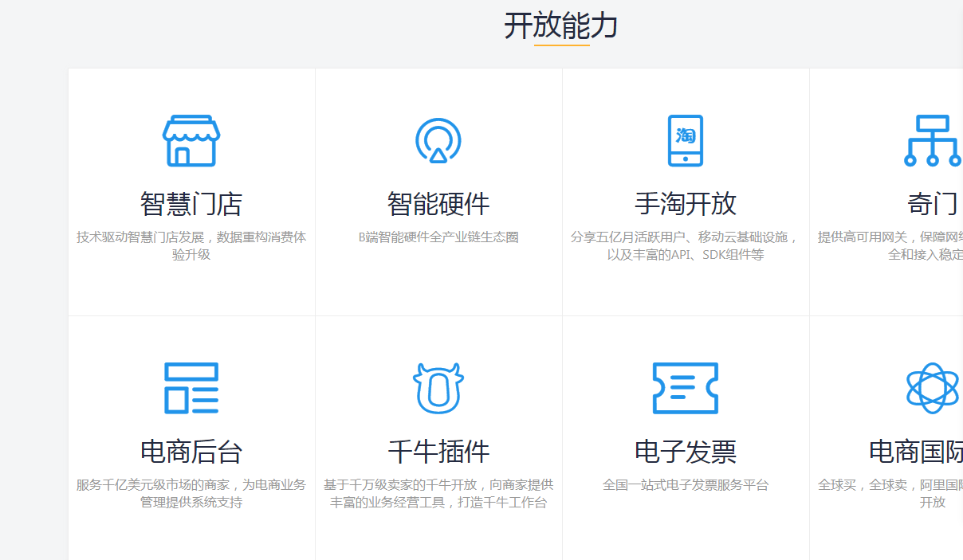
Task: Click the 智慧门店 storefront icon
Action: pos(191,140)
